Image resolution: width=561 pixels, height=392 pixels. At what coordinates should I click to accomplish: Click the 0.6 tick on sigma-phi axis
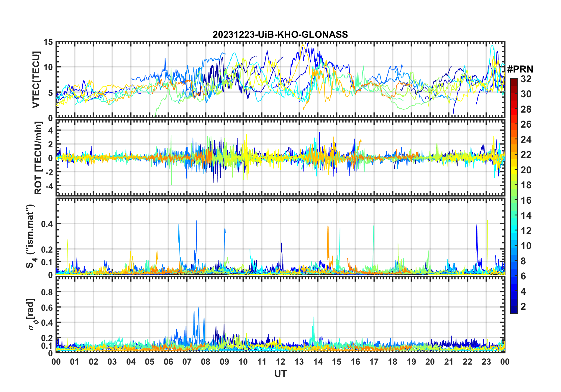click(x=47, y=307)
